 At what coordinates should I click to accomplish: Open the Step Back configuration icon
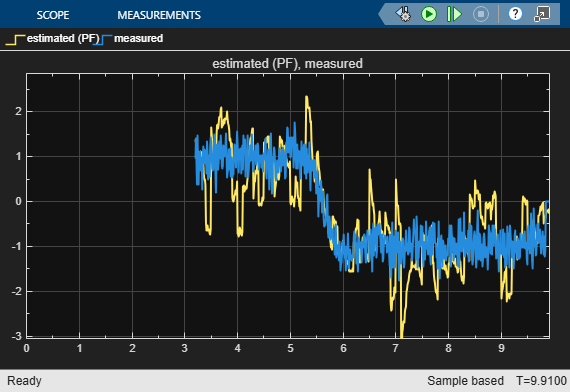[x=404, y=15]
